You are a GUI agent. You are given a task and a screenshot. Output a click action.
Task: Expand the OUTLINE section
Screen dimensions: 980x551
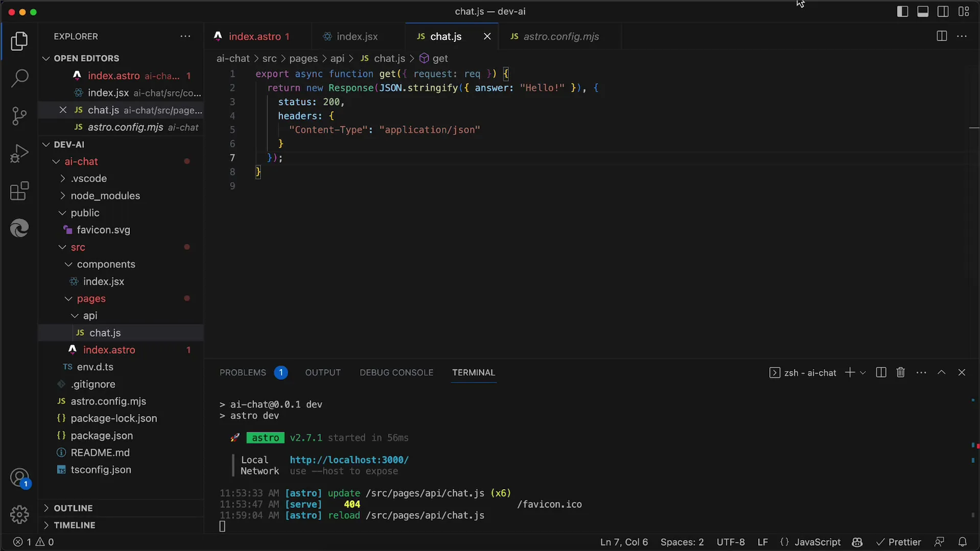pyautogui.click(x=73, y=508)
